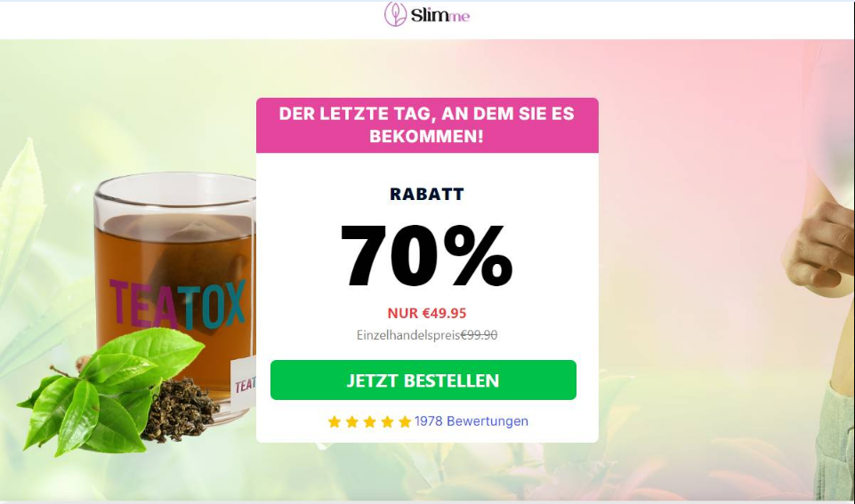The height and width of the screenshot is (504, 855).
Task: Click the RABATT heading
Action: point(427,194)
